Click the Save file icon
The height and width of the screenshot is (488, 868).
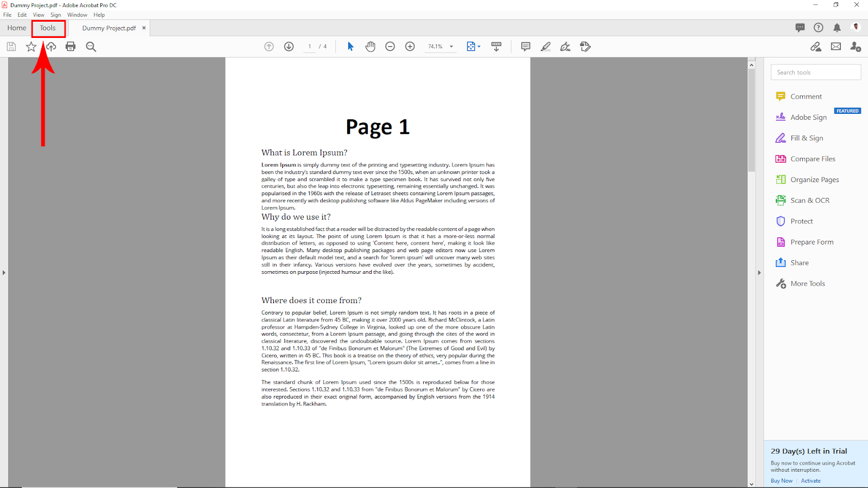click(x=11, y=47)
